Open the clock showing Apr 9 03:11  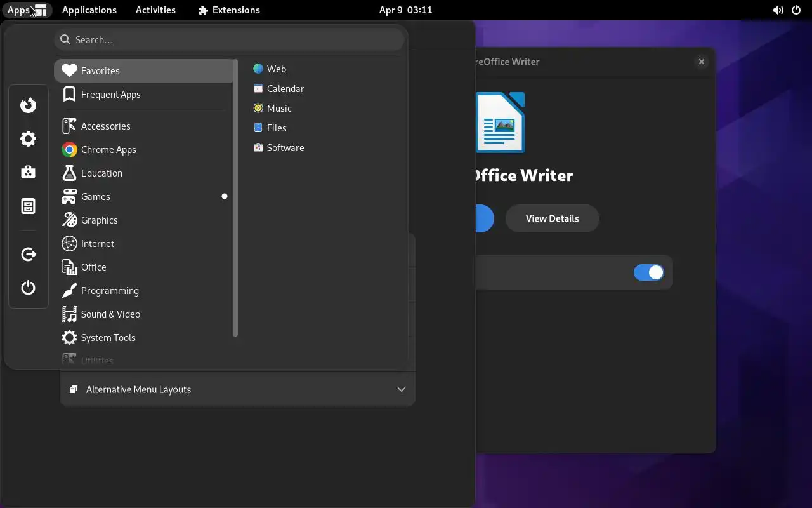tap(405, 10)
